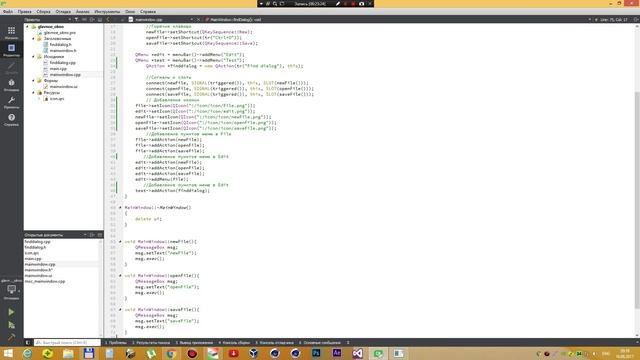This screenshot has height=360, width=640.
Task: Collapse the Исходники sources folder
Action: (33, 57)
